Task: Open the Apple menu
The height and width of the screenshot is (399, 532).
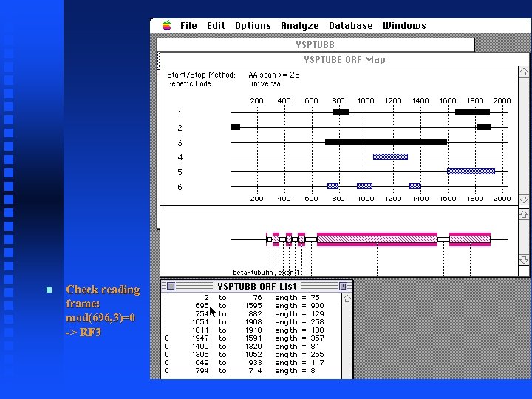Action: 166,25
